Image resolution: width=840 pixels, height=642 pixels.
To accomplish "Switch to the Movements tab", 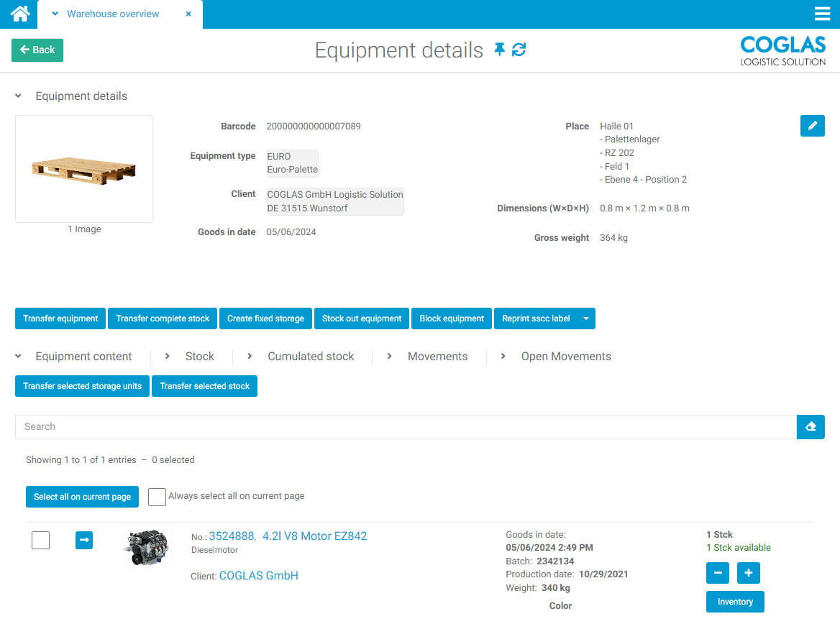I will pyautogui.click(x=437, y=357).
